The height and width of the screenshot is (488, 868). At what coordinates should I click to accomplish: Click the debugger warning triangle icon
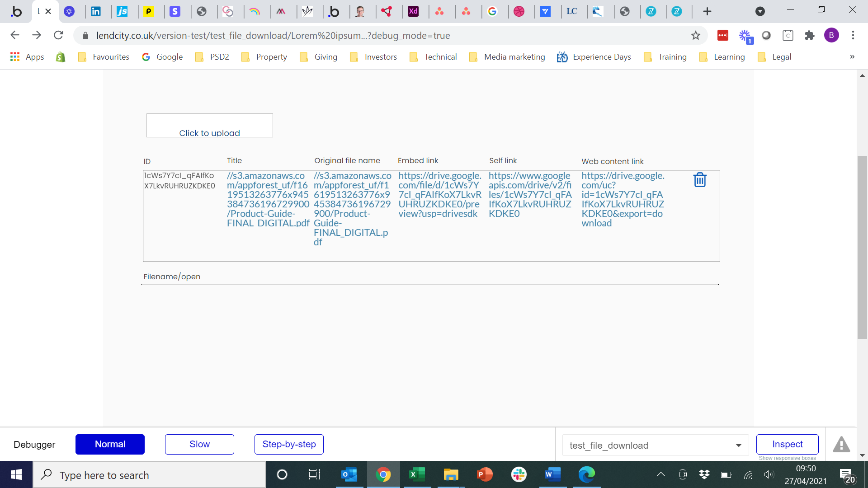841,445
